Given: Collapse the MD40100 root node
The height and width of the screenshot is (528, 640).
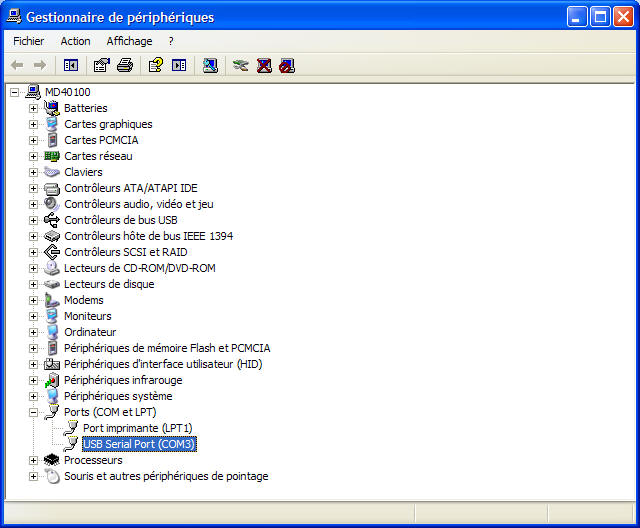Looking at the screenshot, I should point(14,92).
